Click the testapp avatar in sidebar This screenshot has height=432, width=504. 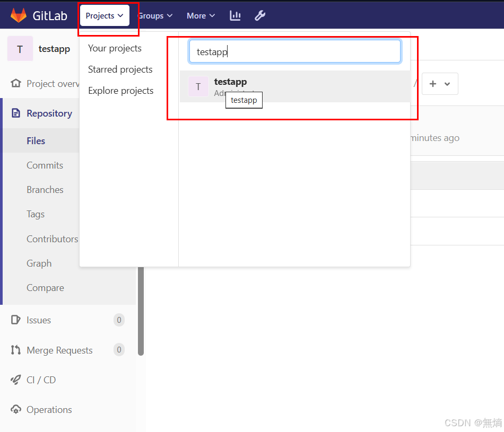pyautogui.click(x=20, y=49)
